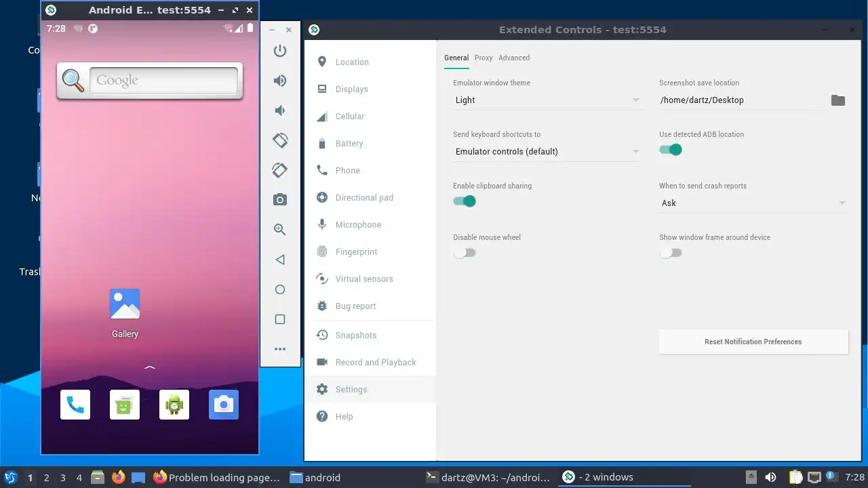Viewport: 868px width, 488px height.
Task: Open Record and Playback in the sidebar
Action: pos(369,363)
